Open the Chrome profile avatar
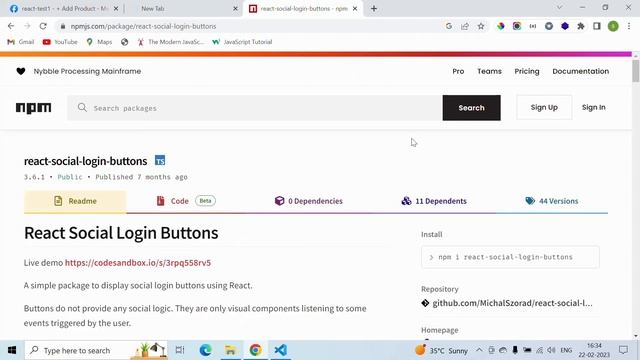This screenshot has height=360, width=640. pyautogui.click(x=613, y=26)
